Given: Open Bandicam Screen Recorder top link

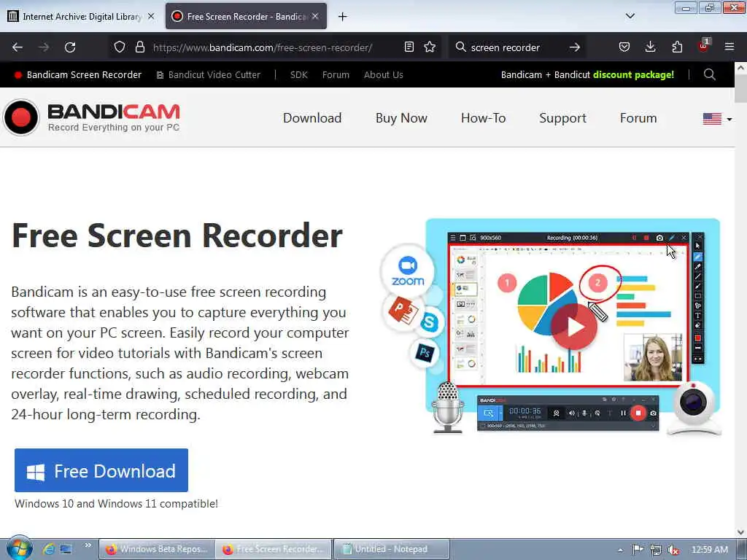Looking at the screenshot, I should [x=78, y=75].
